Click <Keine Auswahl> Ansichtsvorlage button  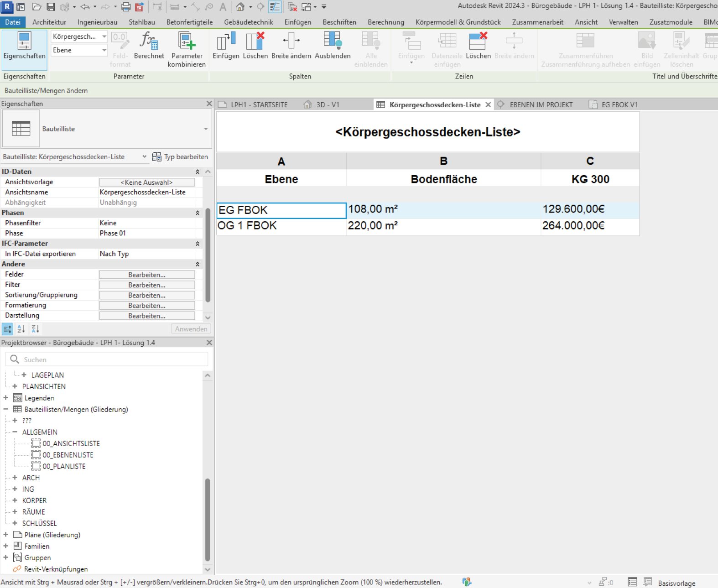[147, 182]
